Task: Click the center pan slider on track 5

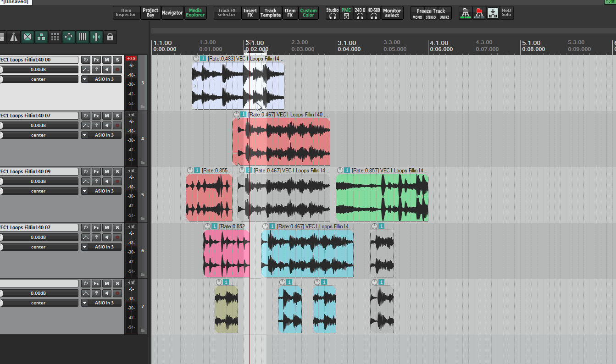Action: tap(39, 191)
